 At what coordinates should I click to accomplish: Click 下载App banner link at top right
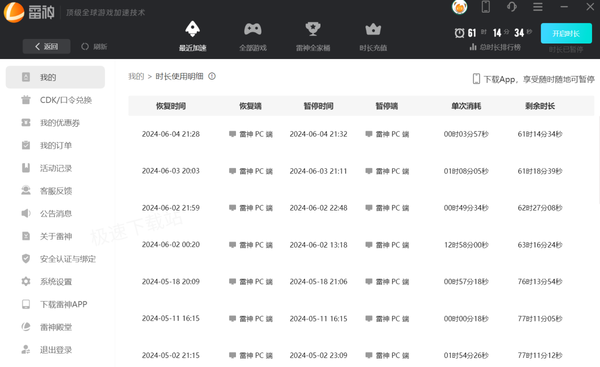[534, 79]
